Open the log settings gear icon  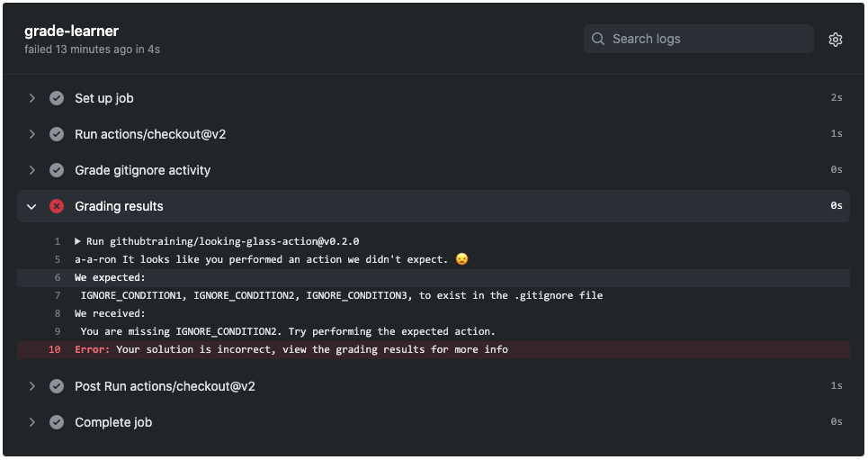tap(836, 40)
